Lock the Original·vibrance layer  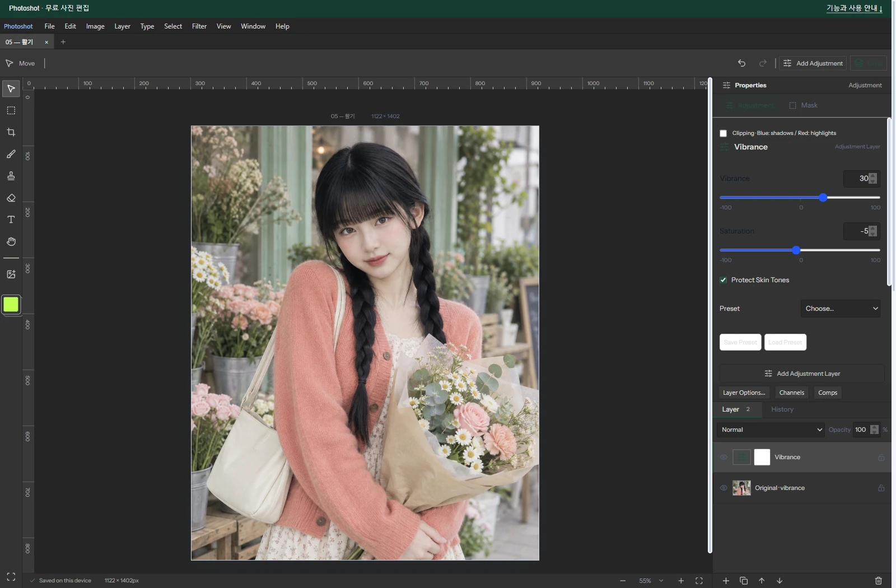881,488
